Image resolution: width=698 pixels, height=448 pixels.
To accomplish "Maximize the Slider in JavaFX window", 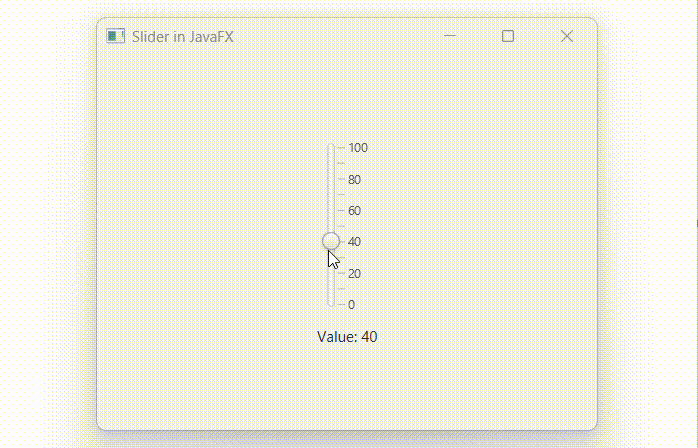I will (508, 36).
